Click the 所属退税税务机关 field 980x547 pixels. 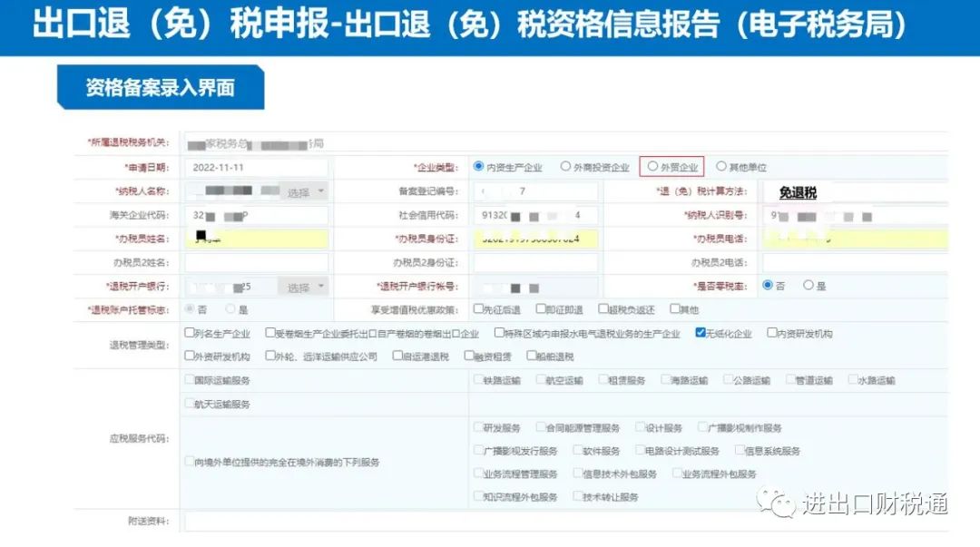[565, 144]
